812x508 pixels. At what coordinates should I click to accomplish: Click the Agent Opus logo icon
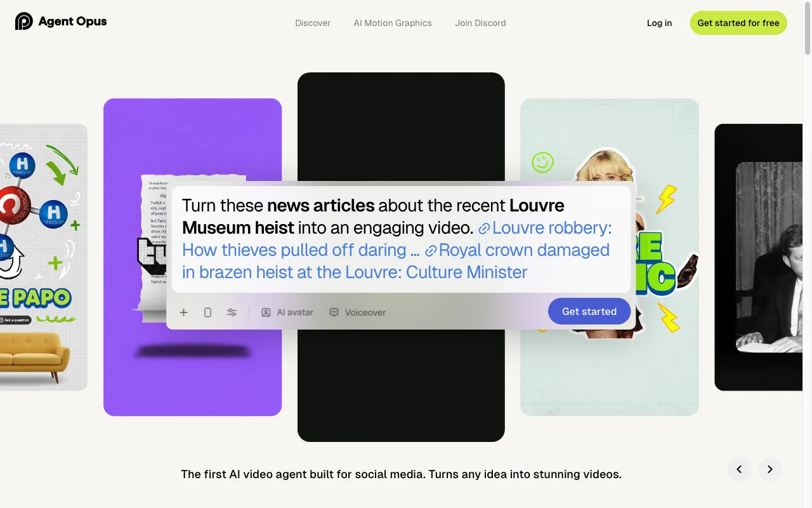click(x=24, y=22)
